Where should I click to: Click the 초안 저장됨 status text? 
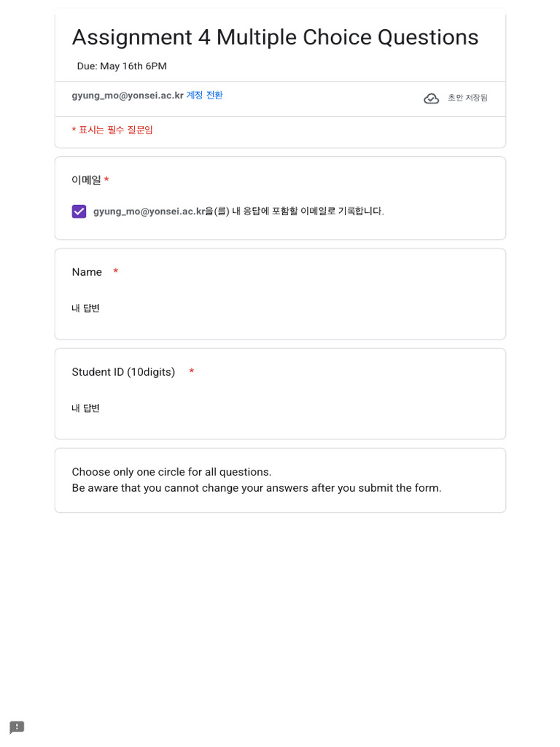(x=467, y=98)
